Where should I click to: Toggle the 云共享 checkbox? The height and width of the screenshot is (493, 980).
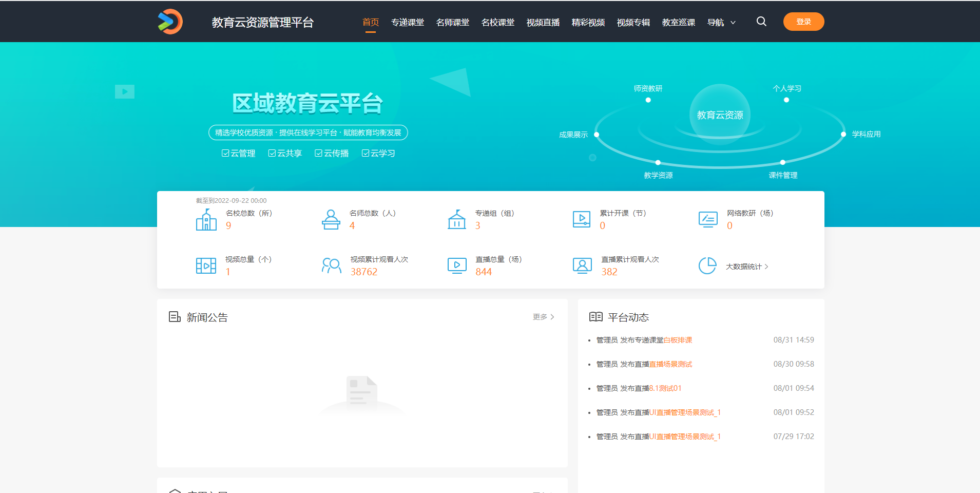(x=272, y=154)
